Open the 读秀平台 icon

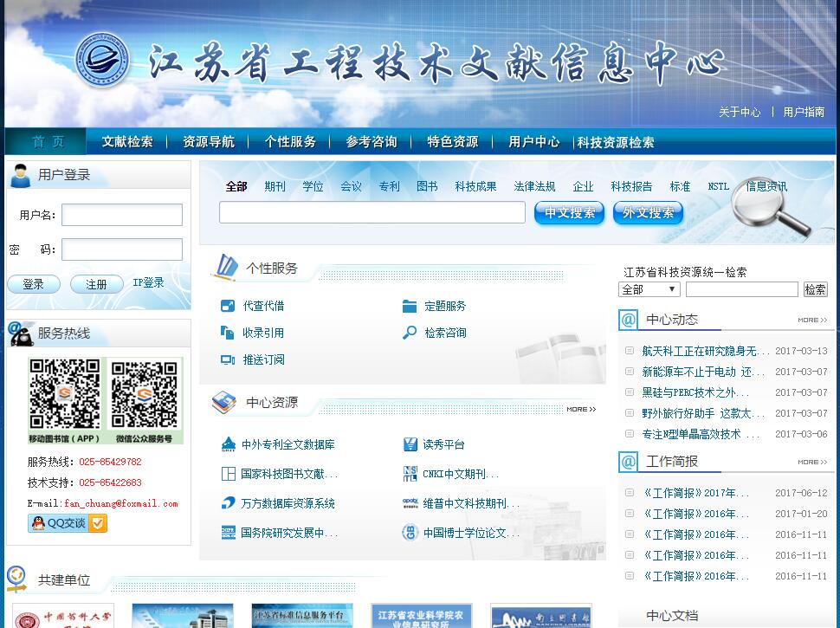pyautogui.click(x=410, y=444)
